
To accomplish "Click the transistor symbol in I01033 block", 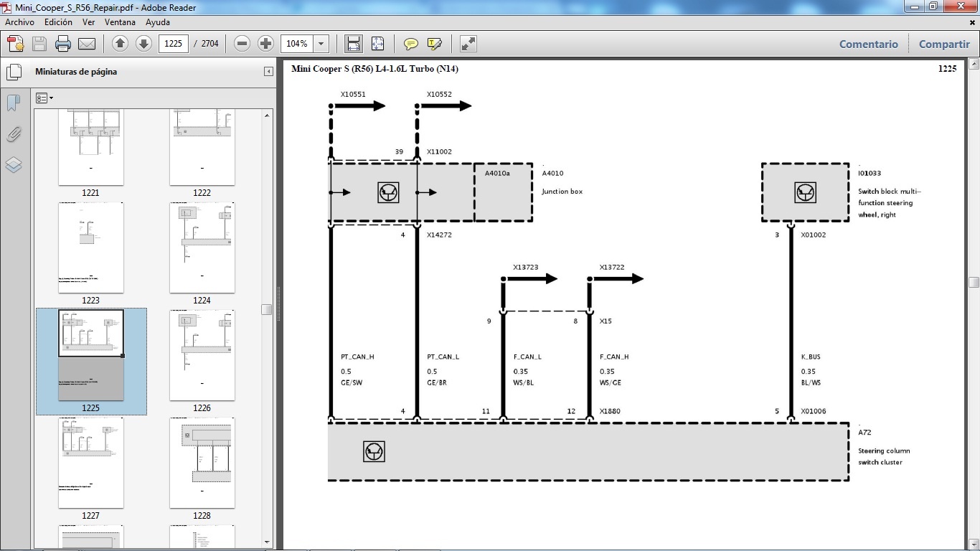I will pyautogui.click(x=805, y=192).
